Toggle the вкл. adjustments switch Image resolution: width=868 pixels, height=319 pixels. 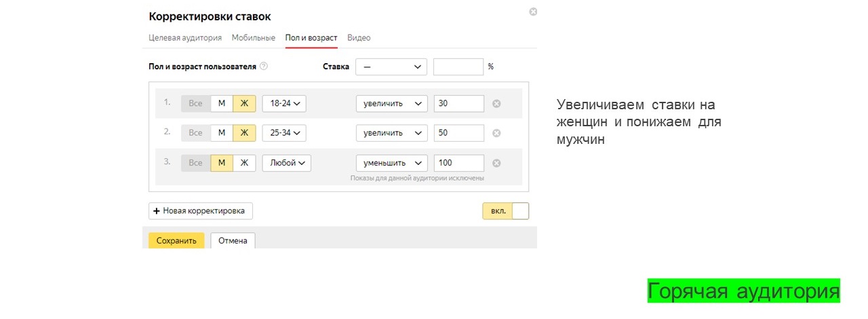pos(505,211)
